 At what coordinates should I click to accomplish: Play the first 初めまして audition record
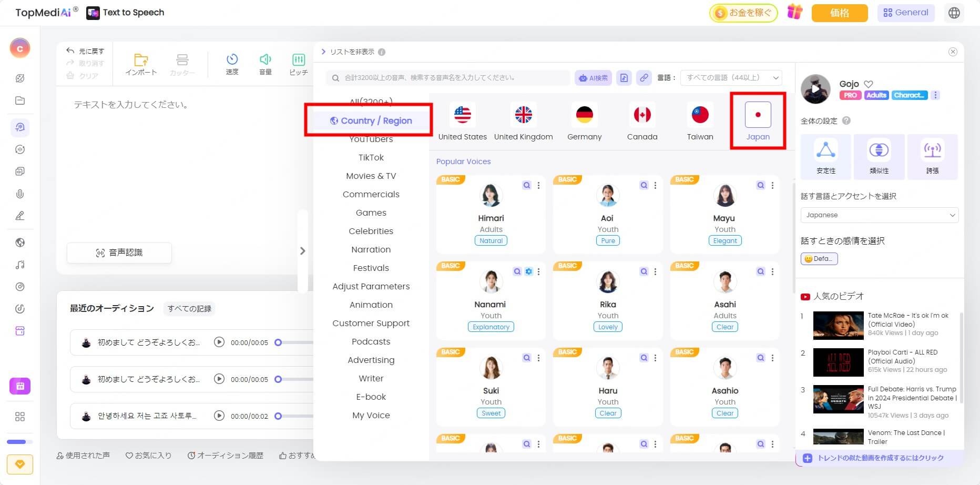click(x=219, y=342)
